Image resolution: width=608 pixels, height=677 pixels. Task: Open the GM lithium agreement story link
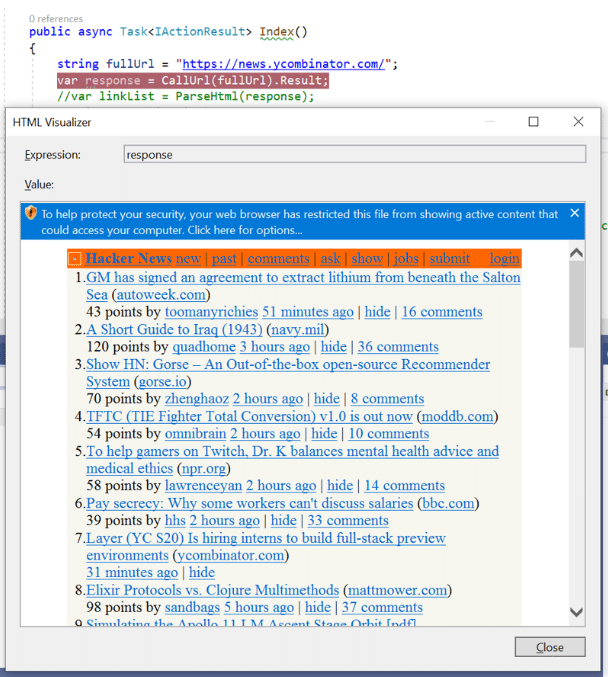(303, 286)
